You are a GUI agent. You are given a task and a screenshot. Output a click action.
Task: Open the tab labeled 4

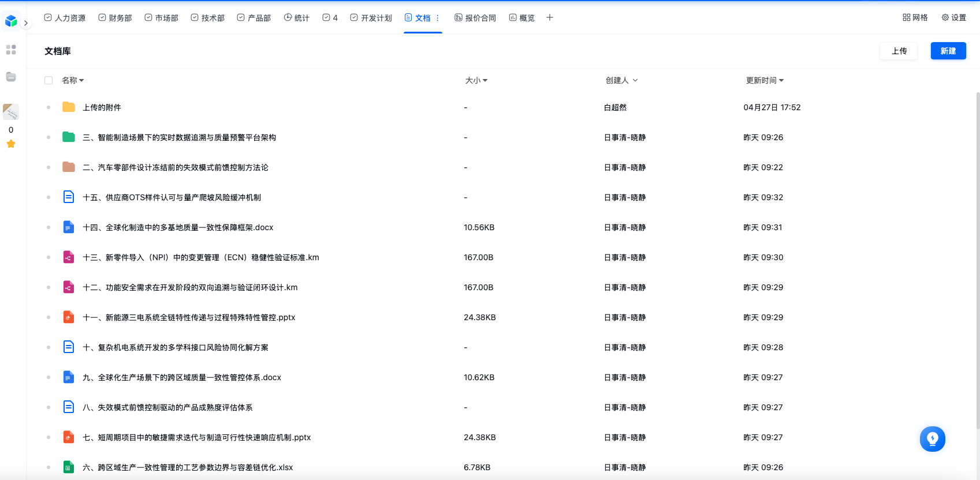[330, 18]
